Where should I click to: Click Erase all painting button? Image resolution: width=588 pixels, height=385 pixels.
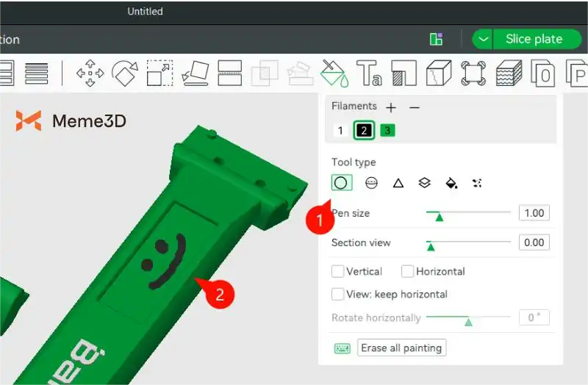click(x=401, y=348)
